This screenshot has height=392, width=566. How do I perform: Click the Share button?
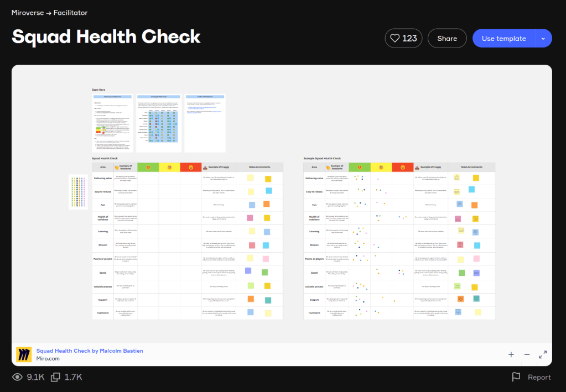point(446,38)
